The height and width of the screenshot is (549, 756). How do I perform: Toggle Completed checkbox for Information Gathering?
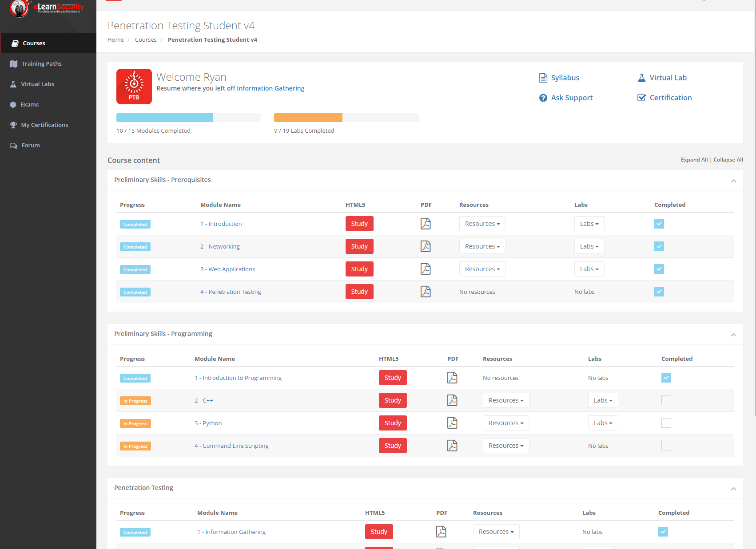click(663, 532)
